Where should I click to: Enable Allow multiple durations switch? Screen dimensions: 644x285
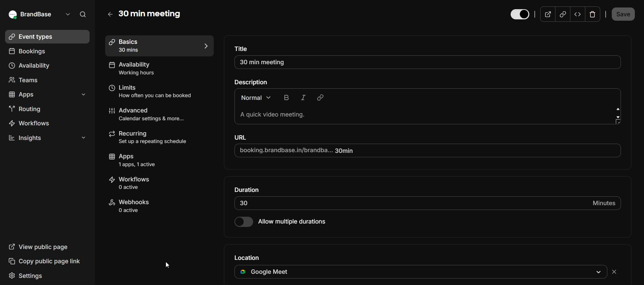click(x=244, y=222)
